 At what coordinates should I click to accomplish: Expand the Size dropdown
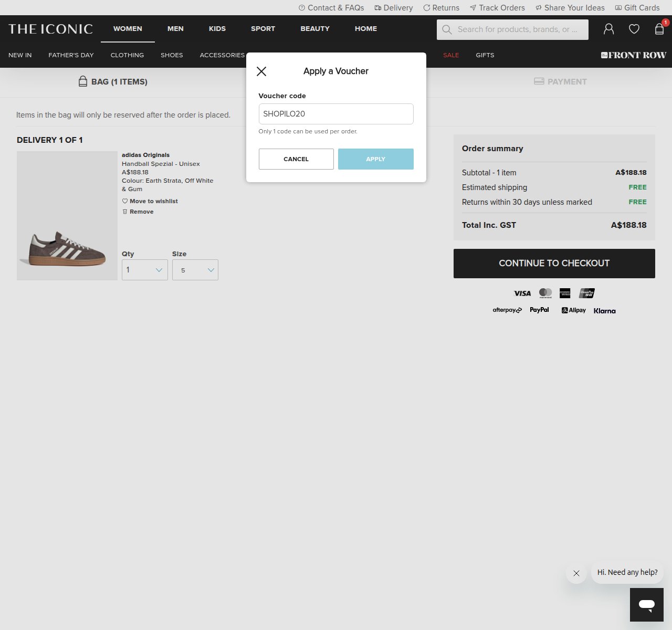coord(195,270)
